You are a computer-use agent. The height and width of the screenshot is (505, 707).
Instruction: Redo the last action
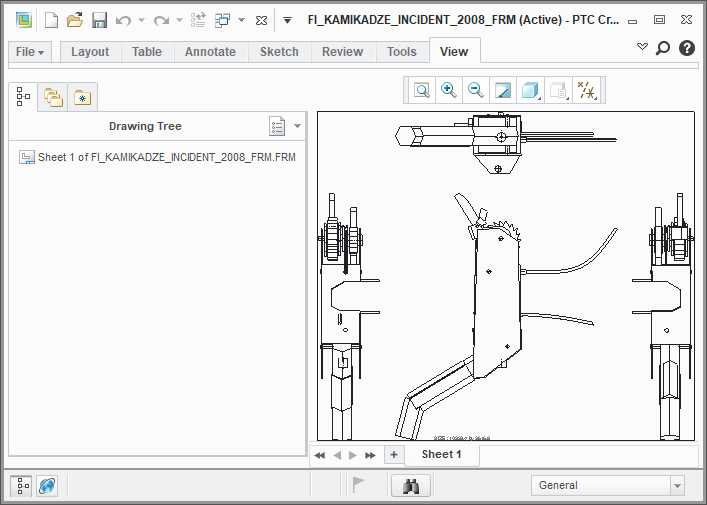point(161,21)
